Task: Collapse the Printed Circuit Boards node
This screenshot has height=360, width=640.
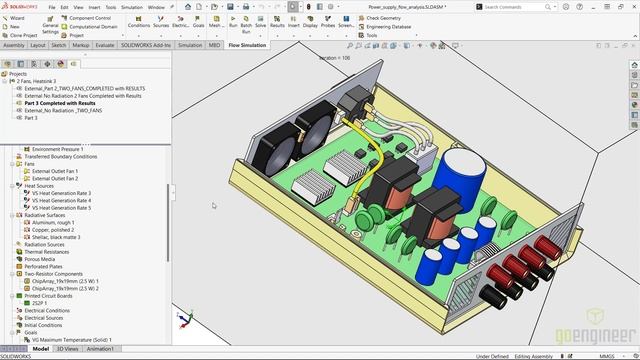Action: pyautogui.click(x=12, y=296)
